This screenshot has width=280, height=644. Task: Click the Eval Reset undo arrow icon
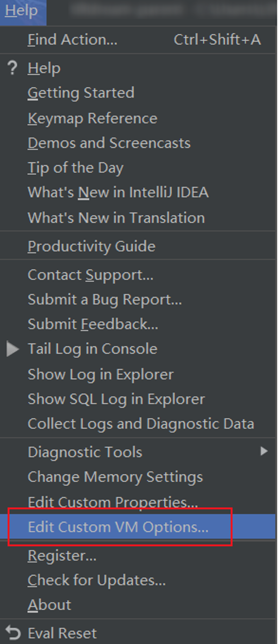pyautogui.click(x=14, y=633)
